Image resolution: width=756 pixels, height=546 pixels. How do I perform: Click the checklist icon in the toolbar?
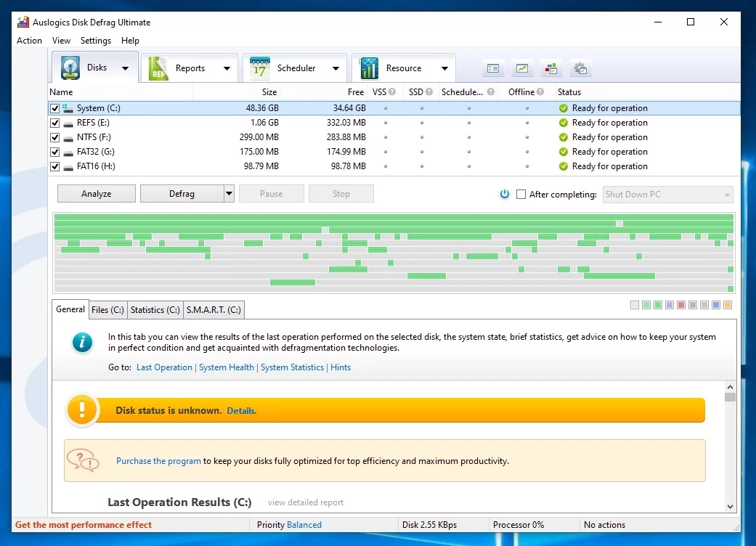click(493, 68)
